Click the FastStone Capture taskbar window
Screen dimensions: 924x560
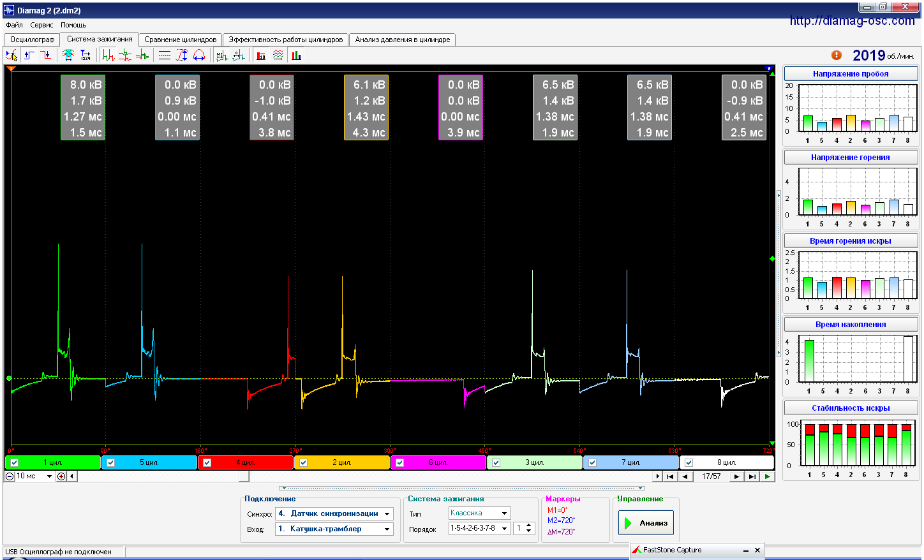pos(697,550)
